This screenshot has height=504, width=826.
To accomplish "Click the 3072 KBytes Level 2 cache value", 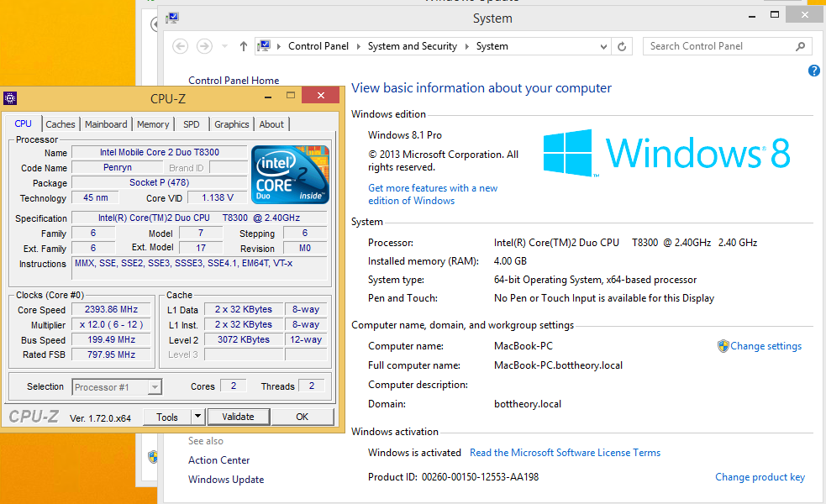I will click(244, 339).
